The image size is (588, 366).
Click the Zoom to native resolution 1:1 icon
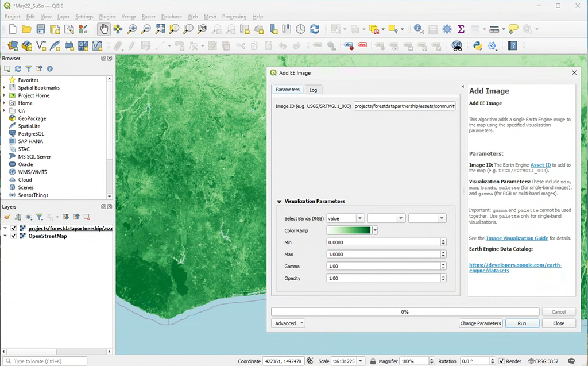tap(202, 29)
